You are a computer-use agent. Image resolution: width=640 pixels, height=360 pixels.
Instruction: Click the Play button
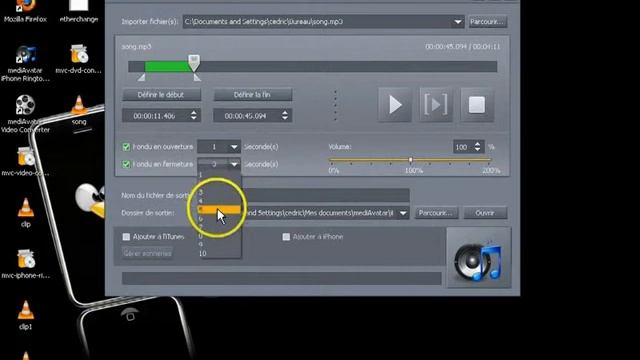click(395, 105)
